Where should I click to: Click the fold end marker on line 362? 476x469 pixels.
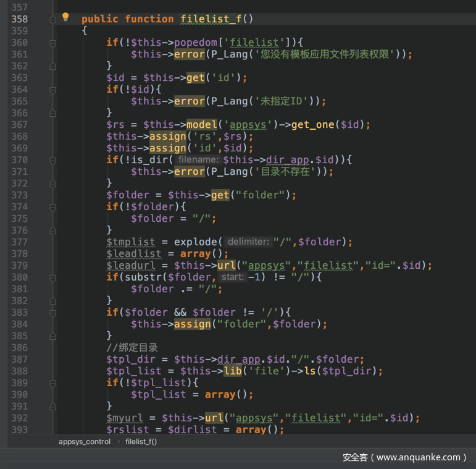53,66
